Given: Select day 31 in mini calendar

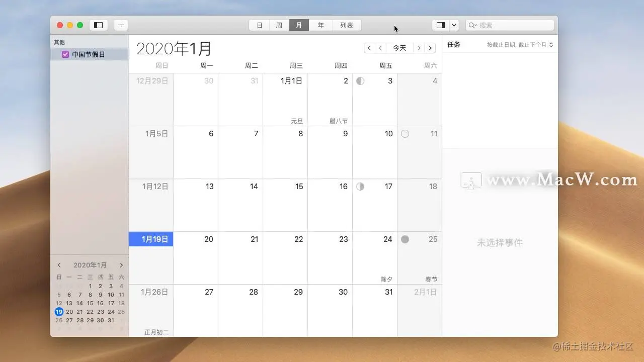Looking at the screenshot, I should 111,320.
